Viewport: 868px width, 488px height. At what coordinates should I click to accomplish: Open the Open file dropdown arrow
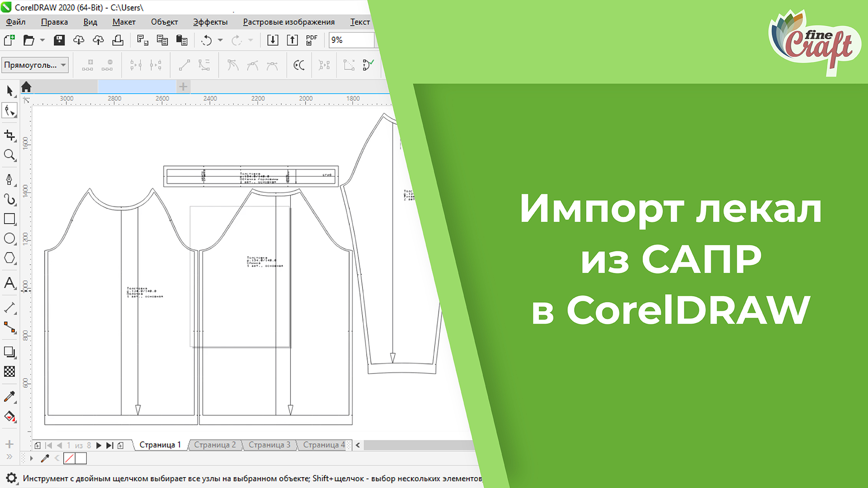[42, 40]
